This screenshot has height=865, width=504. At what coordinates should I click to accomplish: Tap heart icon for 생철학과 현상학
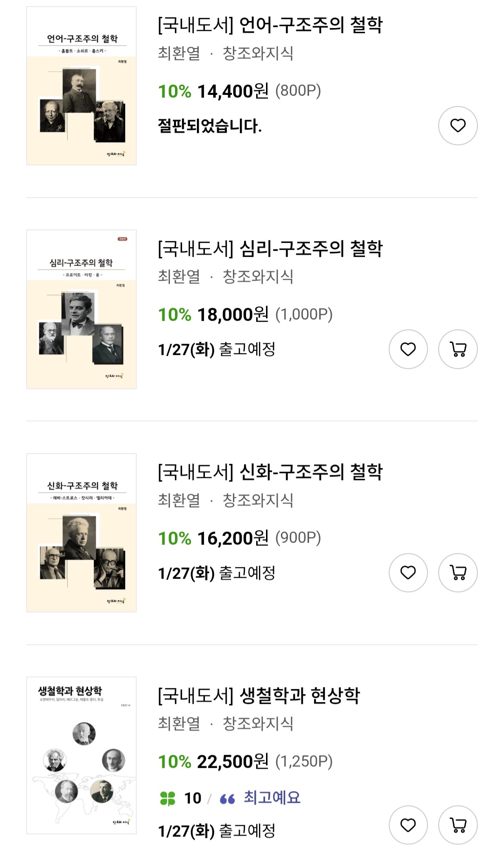[x=408, y=825]
